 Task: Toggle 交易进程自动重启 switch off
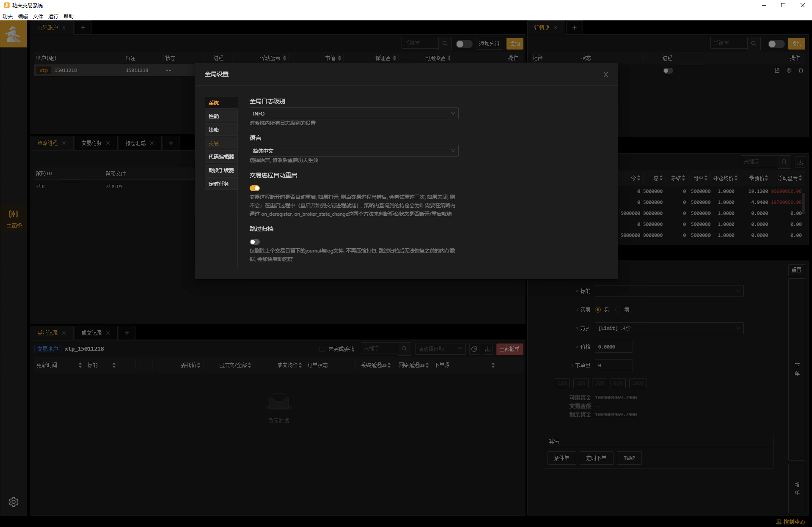255,188
